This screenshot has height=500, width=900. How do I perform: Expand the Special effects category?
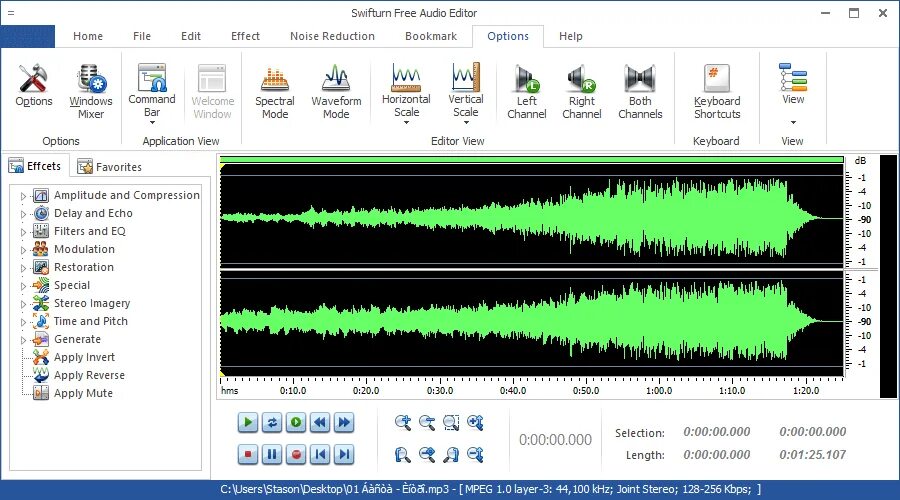pos(24,286)
